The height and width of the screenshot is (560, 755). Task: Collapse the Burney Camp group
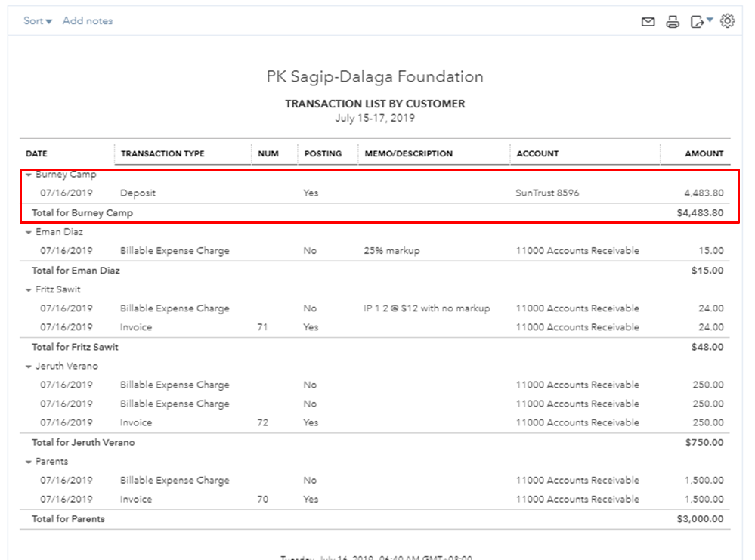point(29,175)
